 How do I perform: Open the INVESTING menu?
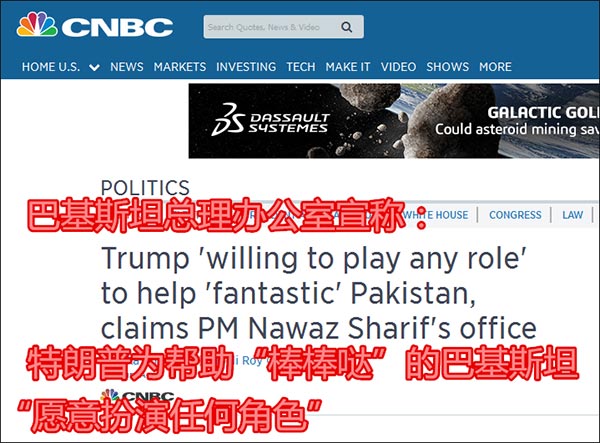point(246,67)
